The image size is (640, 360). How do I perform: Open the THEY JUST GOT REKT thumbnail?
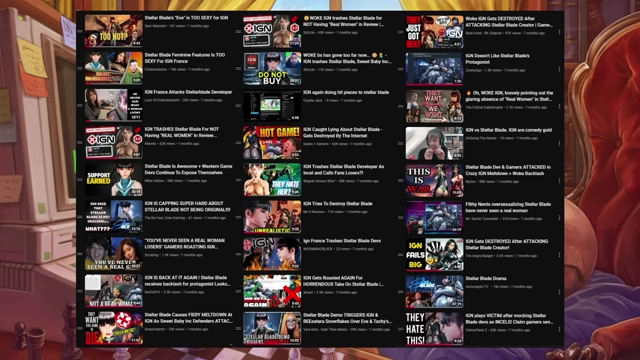pyautogui.click(x=434, y=32)
